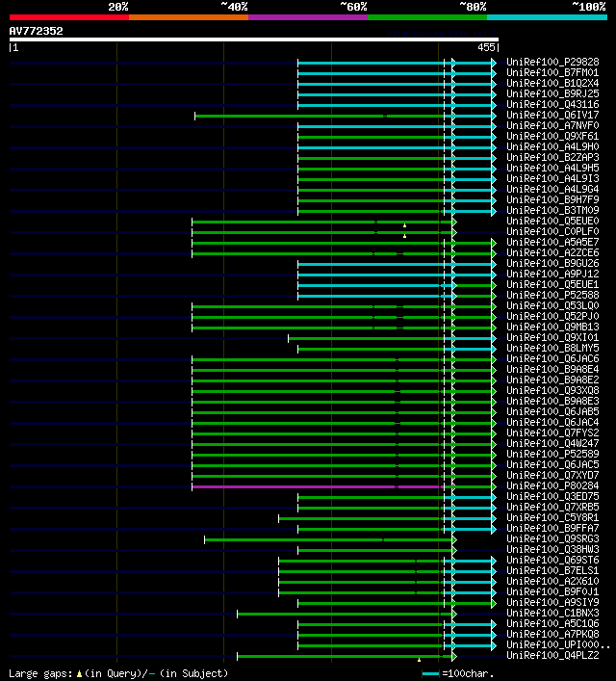This screenshot has height=681, width=616.
Task: Click the UniRef100_Q7XYD7 label
Action: point(552,475)
